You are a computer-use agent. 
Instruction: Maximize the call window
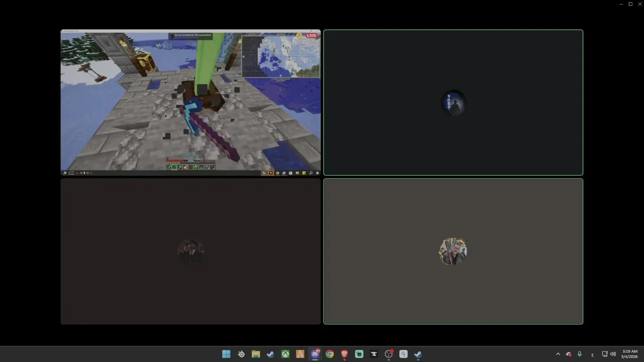630,4
